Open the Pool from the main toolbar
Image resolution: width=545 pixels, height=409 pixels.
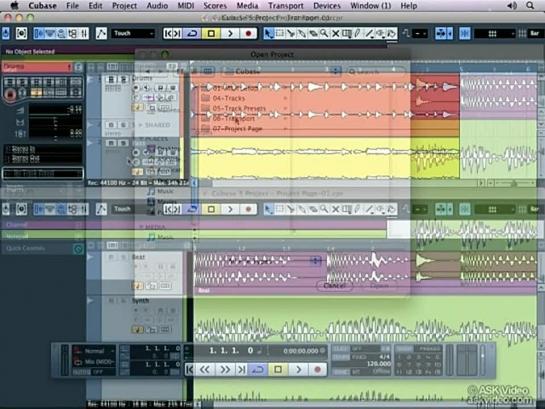[73, 33]
